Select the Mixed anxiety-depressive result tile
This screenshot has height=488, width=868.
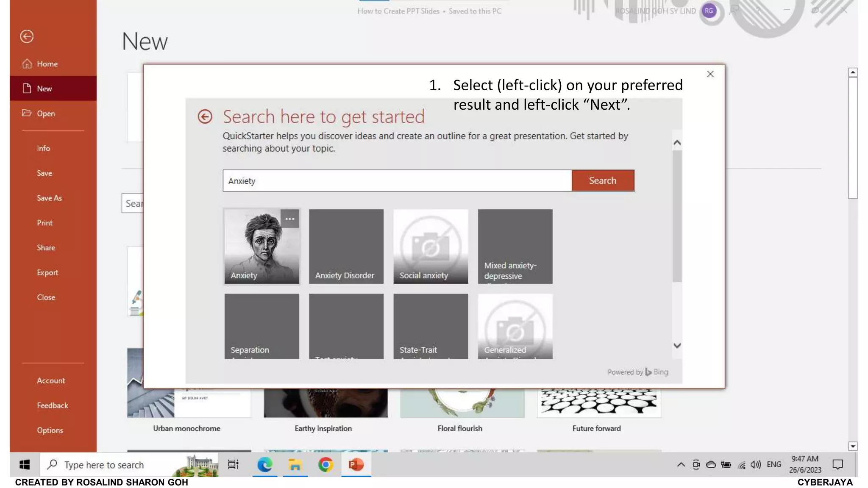coord(515,247)
